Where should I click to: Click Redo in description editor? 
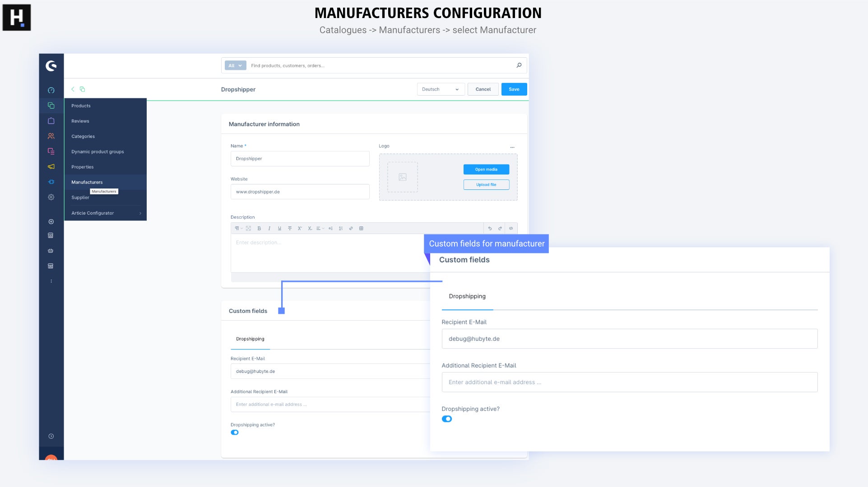click(500, 229)
